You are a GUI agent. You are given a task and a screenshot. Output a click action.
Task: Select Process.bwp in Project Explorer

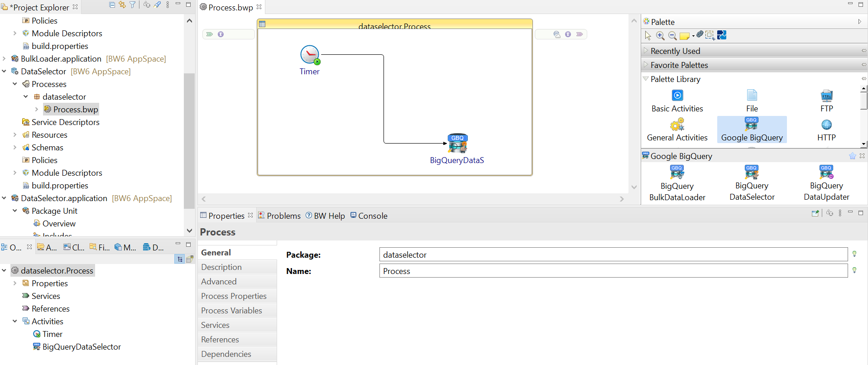[71, 109]
